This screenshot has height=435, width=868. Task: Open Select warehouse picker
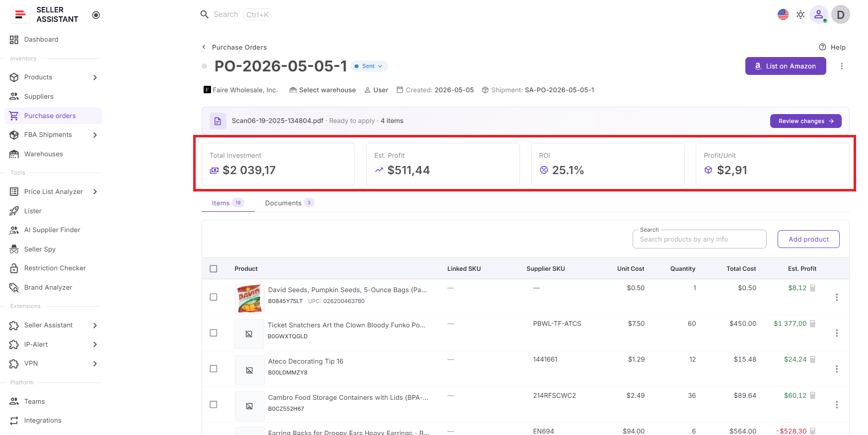323,90
